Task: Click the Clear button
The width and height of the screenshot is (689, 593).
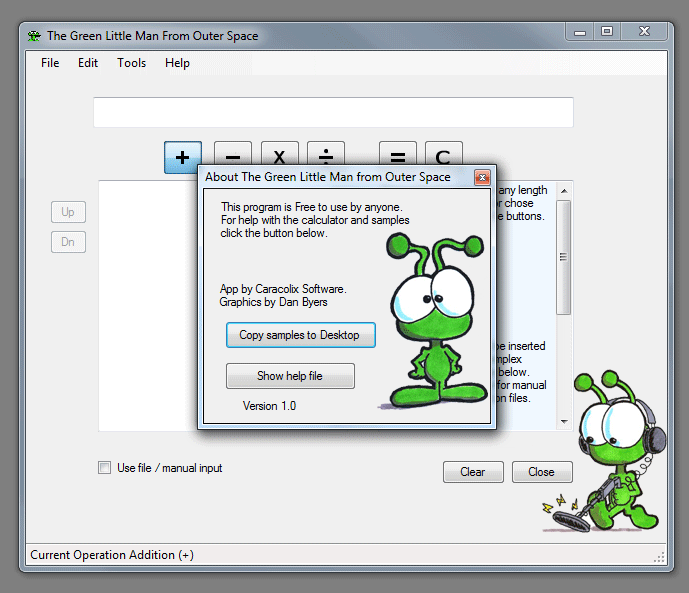Action: [x=472, y=472]
